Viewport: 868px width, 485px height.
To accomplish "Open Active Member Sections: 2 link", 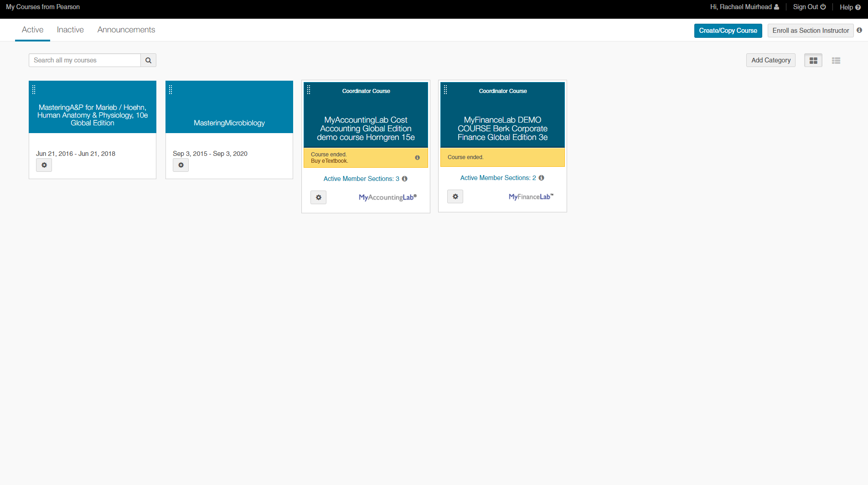I will [x=498, y=178].
